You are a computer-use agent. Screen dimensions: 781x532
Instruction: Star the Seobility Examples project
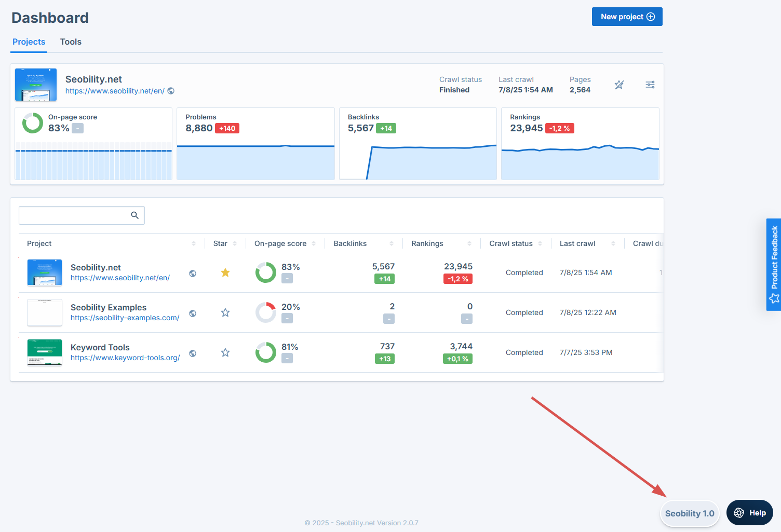(225, 313)
